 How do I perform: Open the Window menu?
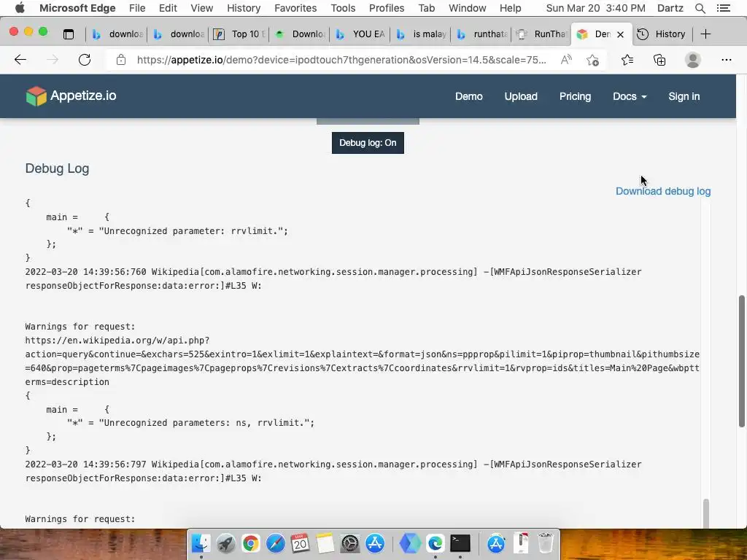[468, 8]
